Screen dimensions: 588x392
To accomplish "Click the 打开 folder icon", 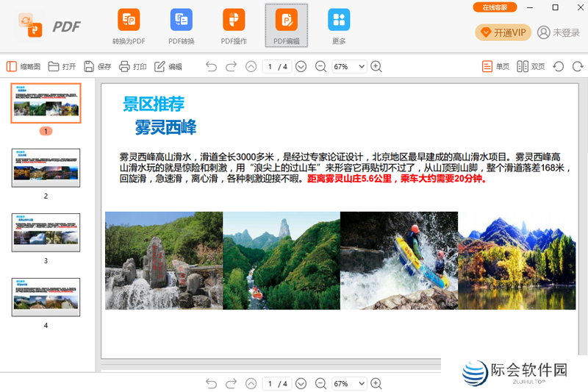I will [54, 67].
